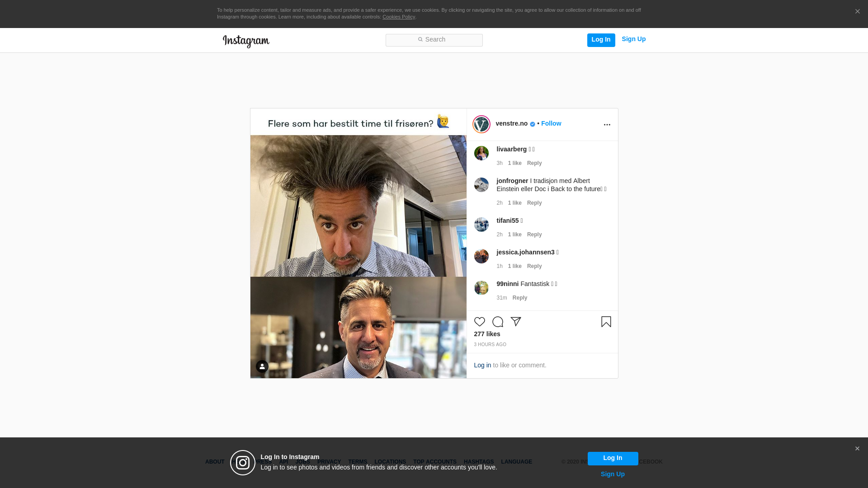Screen dimensions: 868x488
Task: Open the TERMS footer link
Action: 358,462
